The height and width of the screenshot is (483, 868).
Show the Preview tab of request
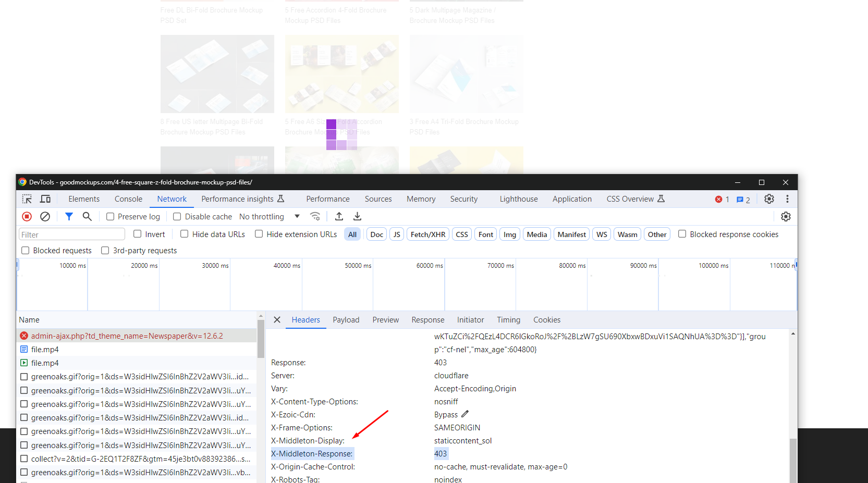[386, 320]
